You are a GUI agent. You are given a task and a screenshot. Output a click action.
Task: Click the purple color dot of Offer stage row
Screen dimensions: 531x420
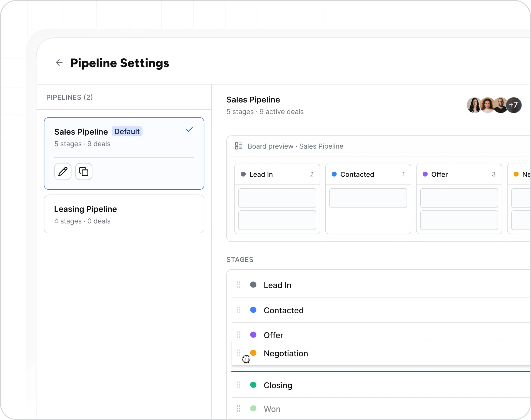(253, 335)
